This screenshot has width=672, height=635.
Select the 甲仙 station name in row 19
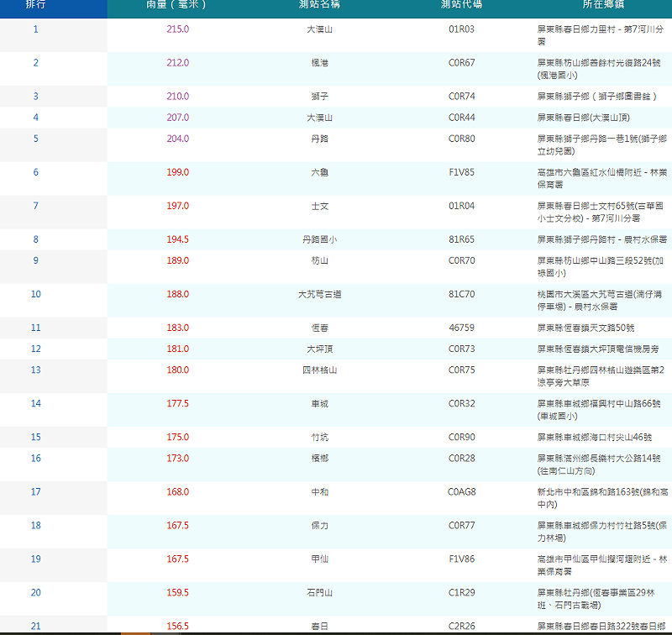point(320,559)
